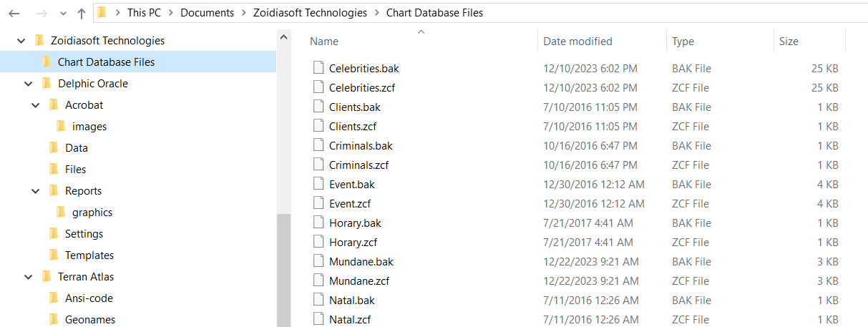This screenshot has height=327, width=868.
Task: Click file icon beside Criminals.bak
Action: tap(318, 145)
